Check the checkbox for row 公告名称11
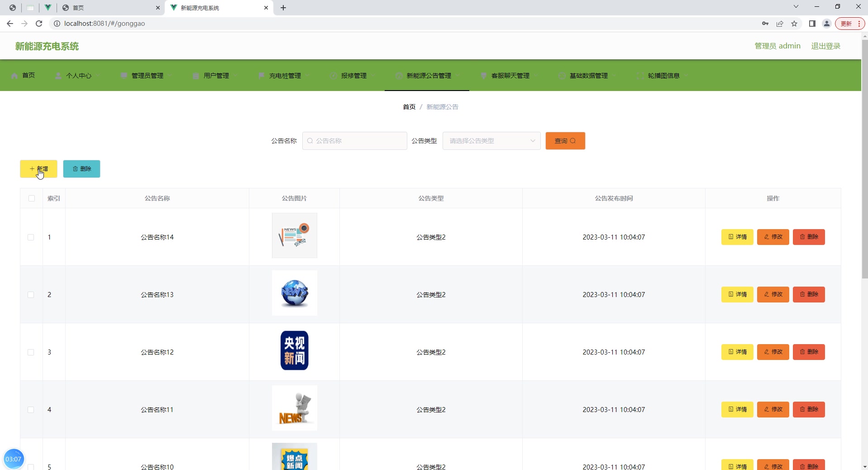This screenshot has width=868, height=470. 31,410
